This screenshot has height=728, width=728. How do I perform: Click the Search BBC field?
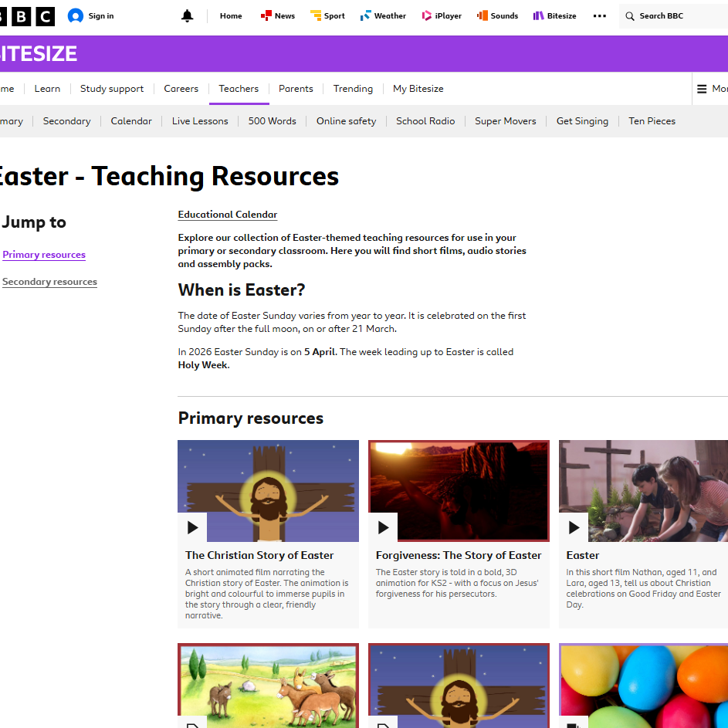point(673,16)
